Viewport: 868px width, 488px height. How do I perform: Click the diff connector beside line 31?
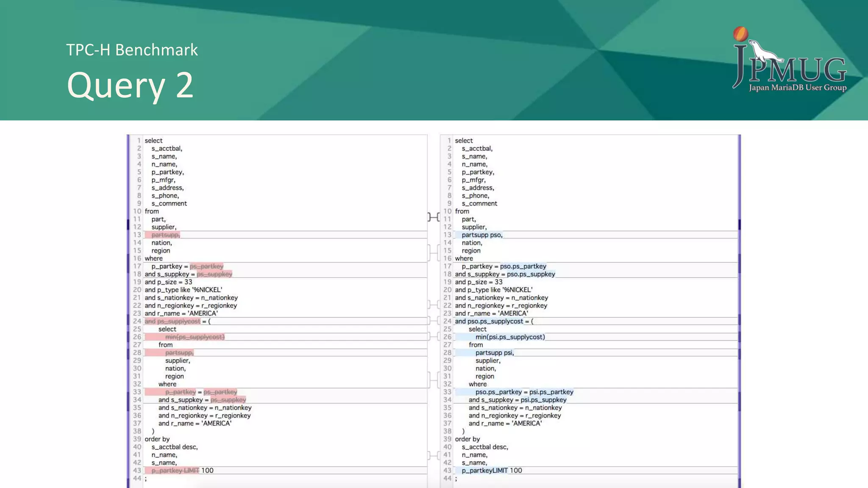434,379
